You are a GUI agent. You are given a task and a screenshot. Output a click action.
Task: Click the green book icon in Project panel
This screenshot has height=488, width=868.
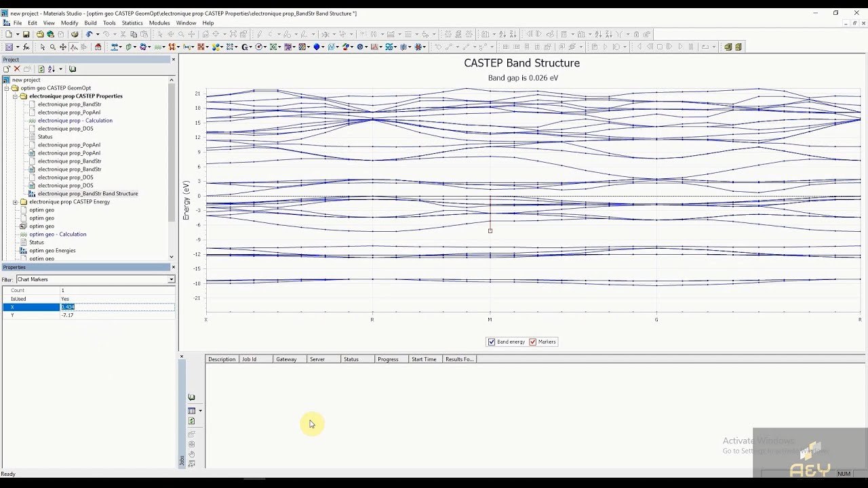(73, 69)
